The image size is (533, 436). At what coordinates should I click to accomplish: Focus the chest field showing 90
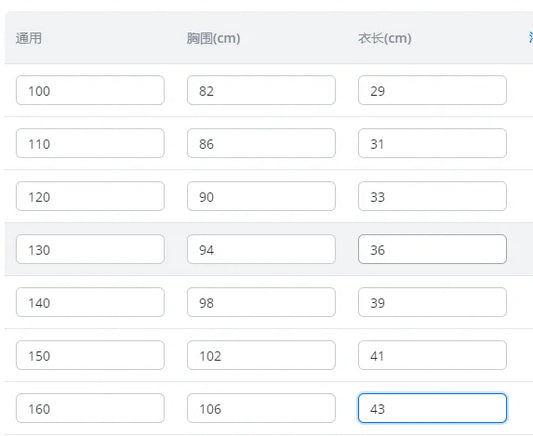pyautogui.click(x=261, y=196)
